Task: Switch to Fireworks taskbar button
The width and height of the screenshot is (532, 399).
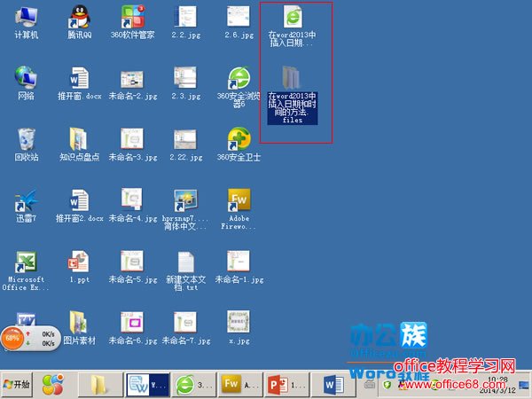Action: pos(240,385)
